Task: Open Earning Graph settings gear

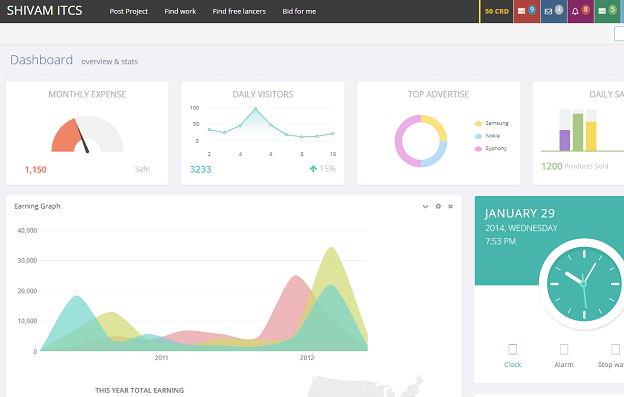Action: 438,206
